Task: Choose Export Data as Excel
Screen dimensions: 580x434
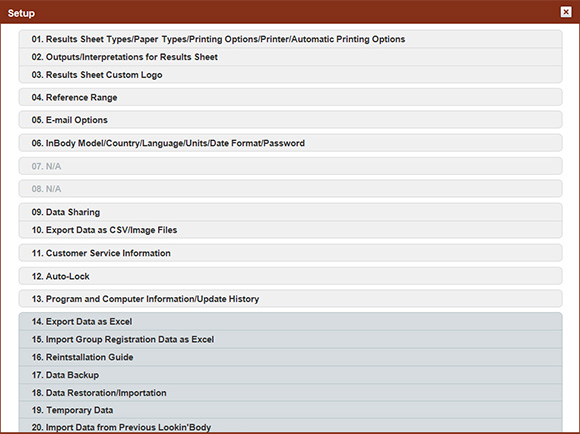Action: point(290,322)
